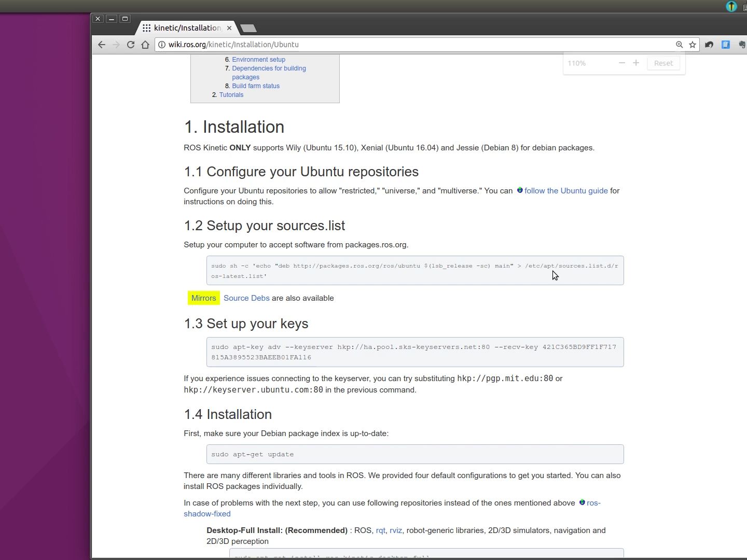
Task: Click the globe icon before Ubuntu guide link
Action: (520, 190)
